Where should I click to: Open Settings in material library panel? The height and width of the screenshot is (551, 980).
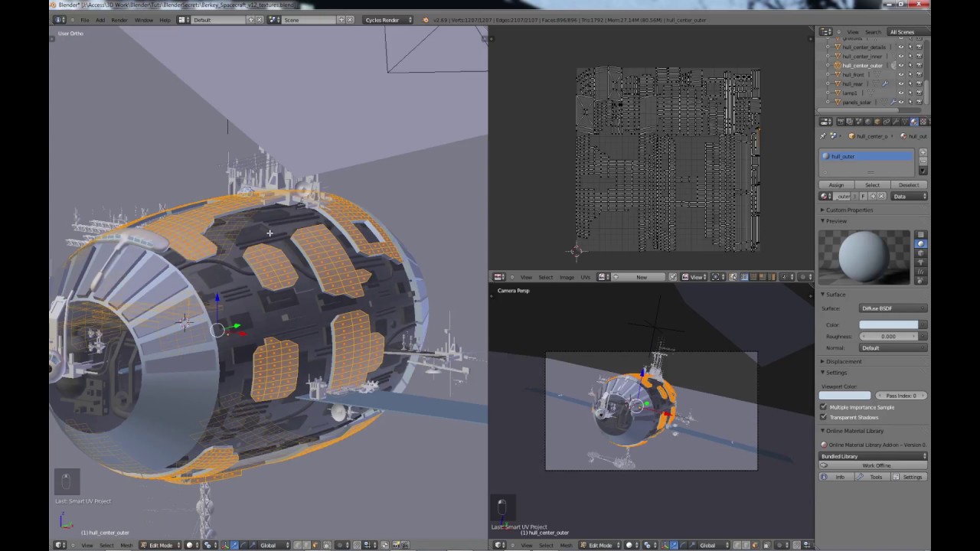tap(909, 477)
